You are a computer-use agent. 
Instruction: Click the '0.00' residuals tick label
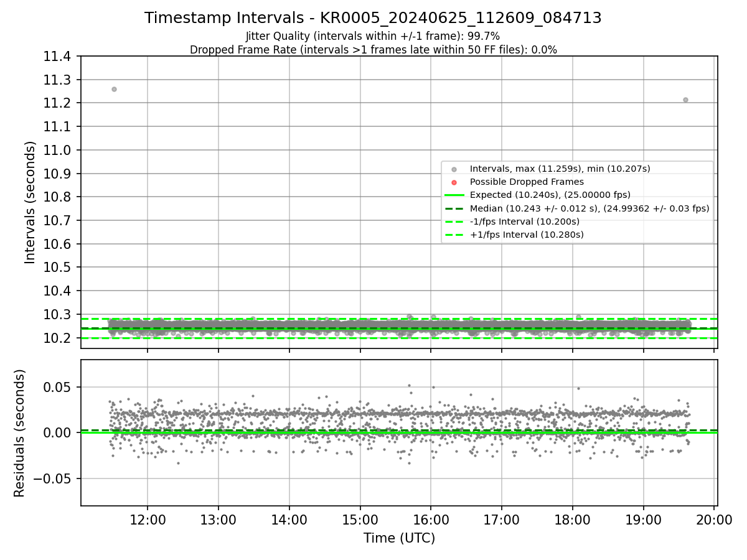coord(57,432)
